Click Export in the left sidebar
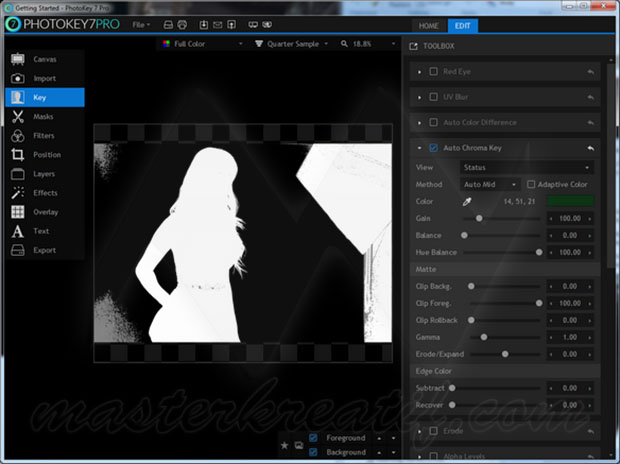Image resolution: width=620 pixels, height=464 pixels. 44,250
